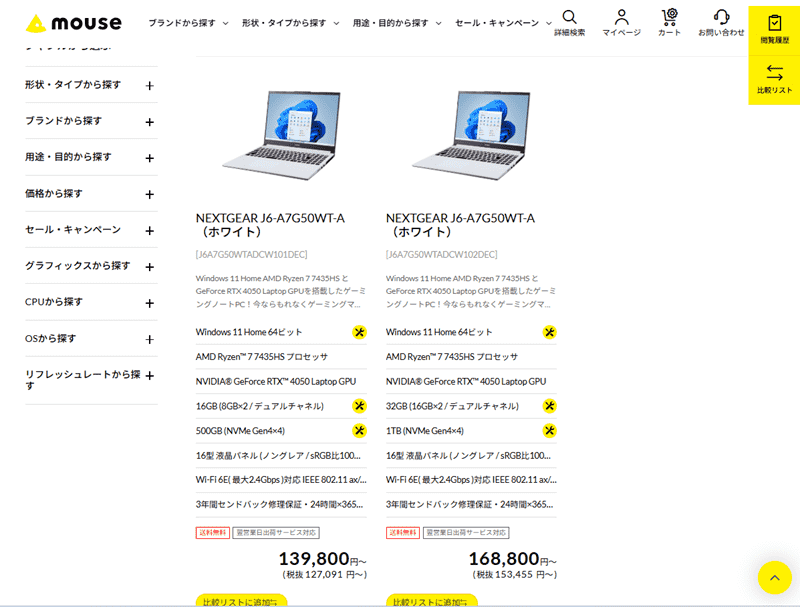800x607 pixels.
Task: Click model code [J6A7G50WTADCW101DEC]
Action: [252, 254]
